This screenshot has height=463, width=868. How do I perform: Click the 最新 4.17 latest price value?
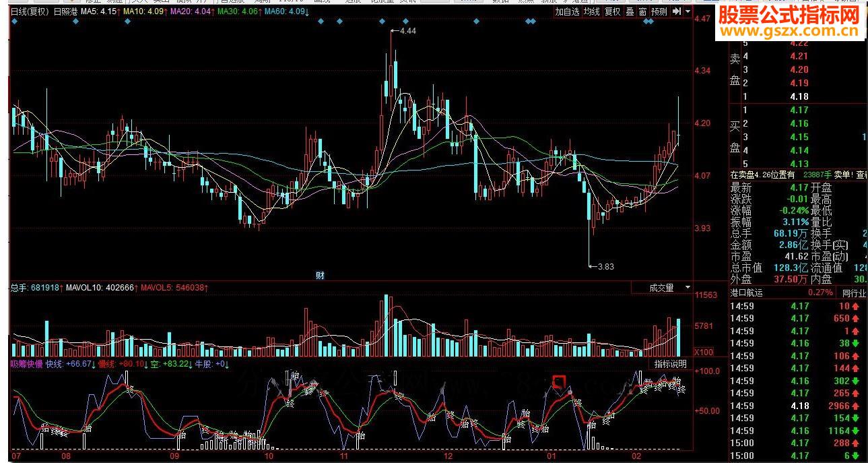(799, 188)
